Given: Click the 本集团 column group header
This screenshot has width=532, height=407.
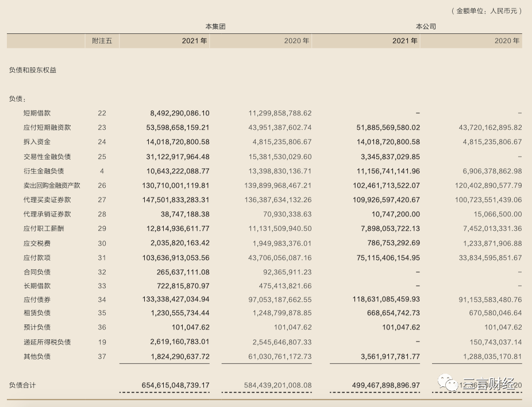Looking at the screenshot, I should click(x=215, y=26).
